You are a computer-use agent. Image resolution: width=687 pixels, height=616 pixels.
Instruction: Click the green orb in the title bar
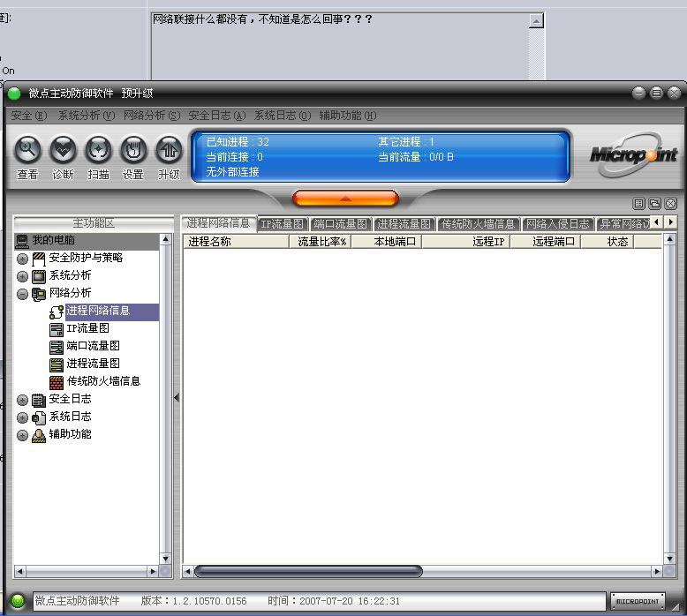pyautogui.click(x=14, y=94)
